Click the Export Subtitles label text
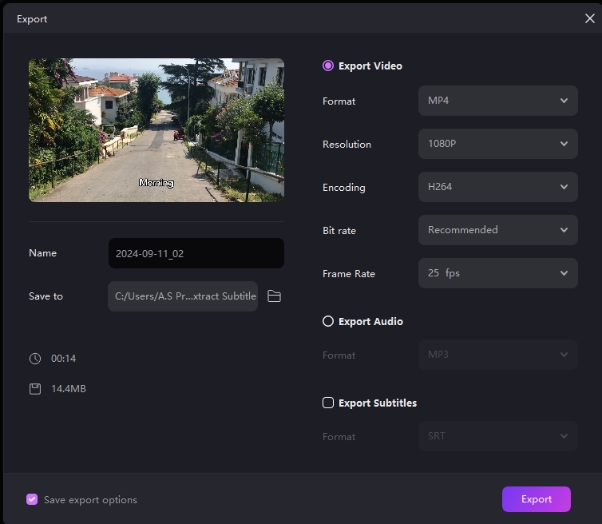Image resolution: width=602 pixels, height=524 pixels. [377, 403]
